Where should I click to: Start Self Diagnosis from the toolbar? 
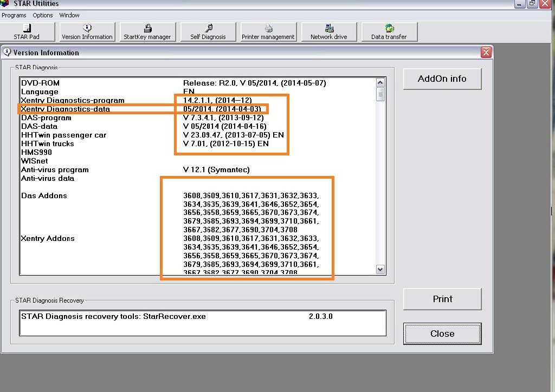[x=208, y=32]
